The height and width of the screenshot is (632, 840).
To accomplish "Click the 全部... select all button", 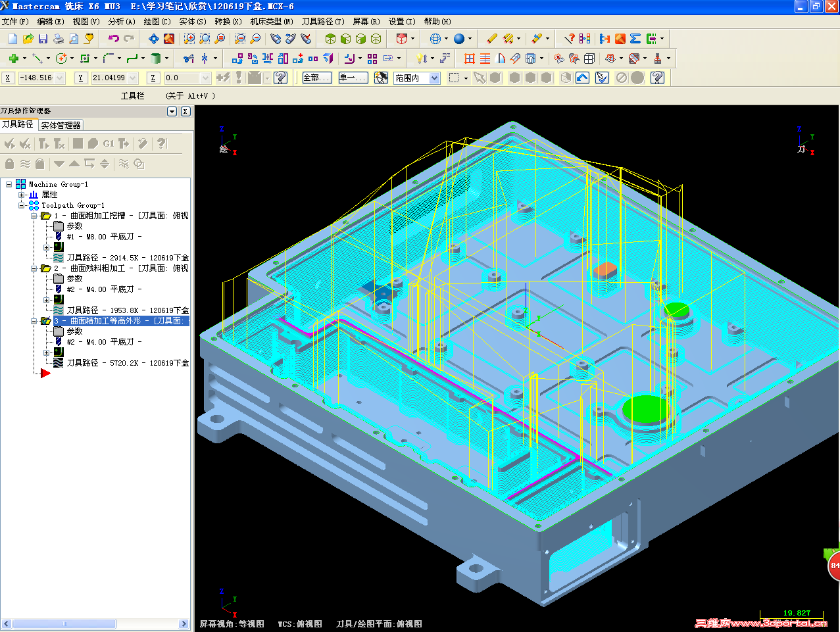I will 316,78.
